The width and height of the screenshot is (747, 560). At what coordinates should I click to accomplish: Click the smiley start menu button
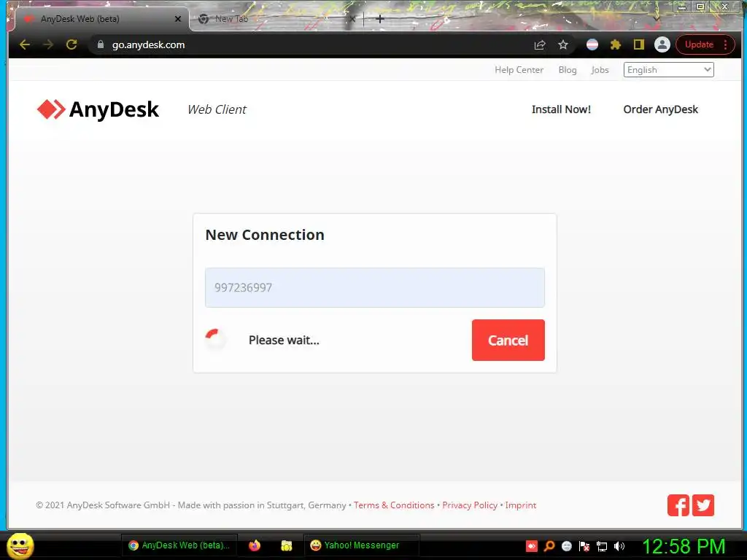pyautogui.click(x=20, y=545)
